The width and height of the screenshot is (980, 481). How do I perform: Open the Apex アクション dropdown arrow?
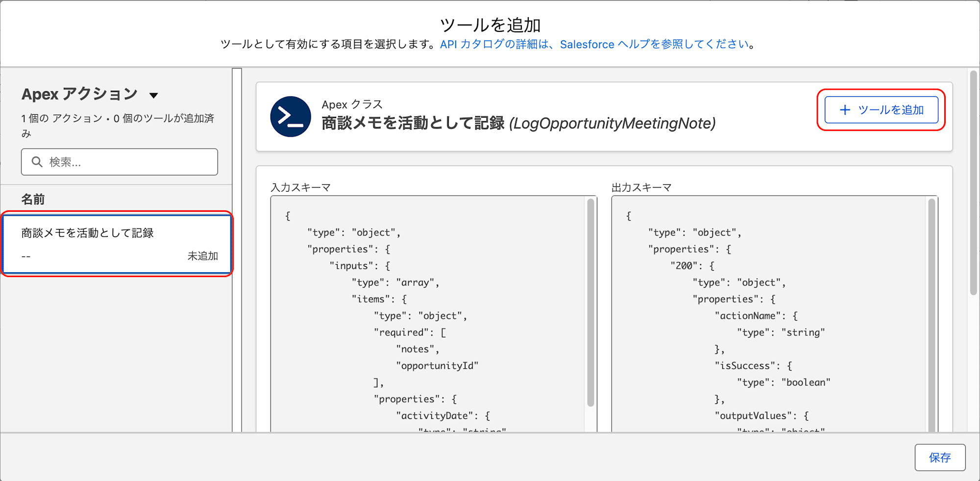(153, 96)
